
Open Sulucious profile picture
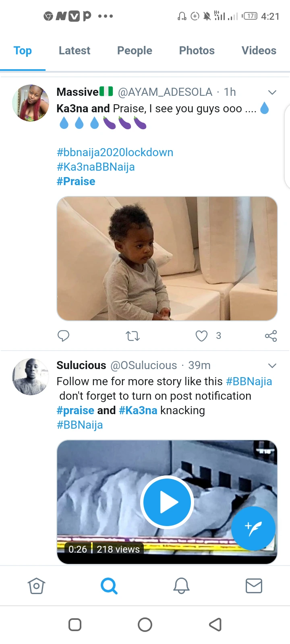31,377
